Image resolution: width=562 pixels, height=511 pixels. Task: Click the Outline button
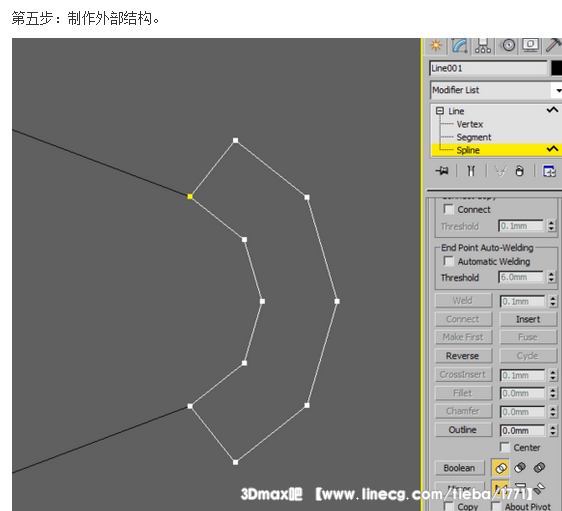[x=463, y=430]
